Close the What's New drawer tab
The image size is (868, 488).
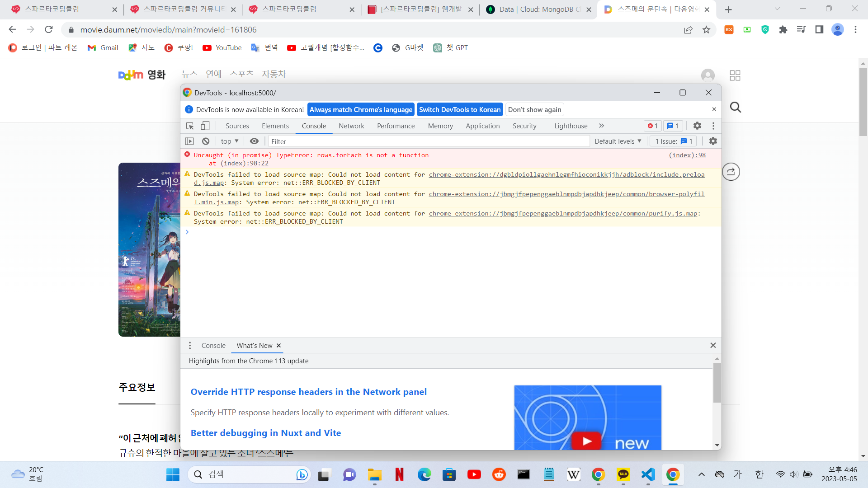click(x=278, y=346)
